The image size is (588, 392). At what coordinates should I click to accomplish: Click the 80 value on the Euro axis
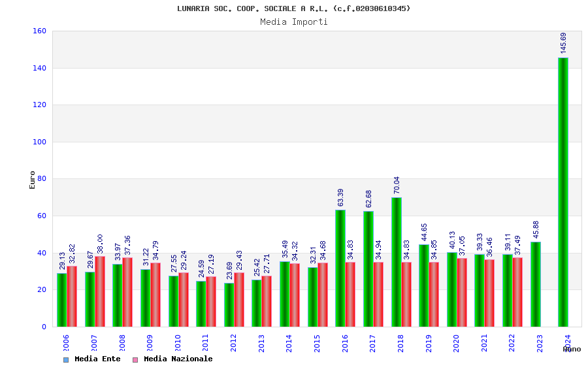coord(42,179)
